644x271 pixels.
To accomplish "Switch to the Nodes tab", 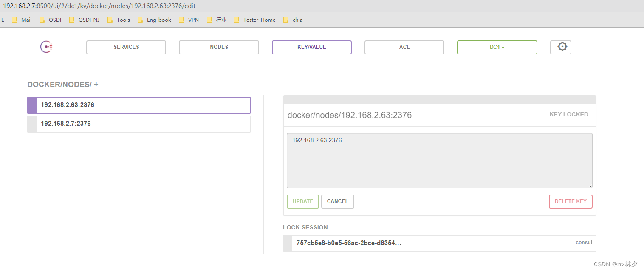I will click(219, 47).
